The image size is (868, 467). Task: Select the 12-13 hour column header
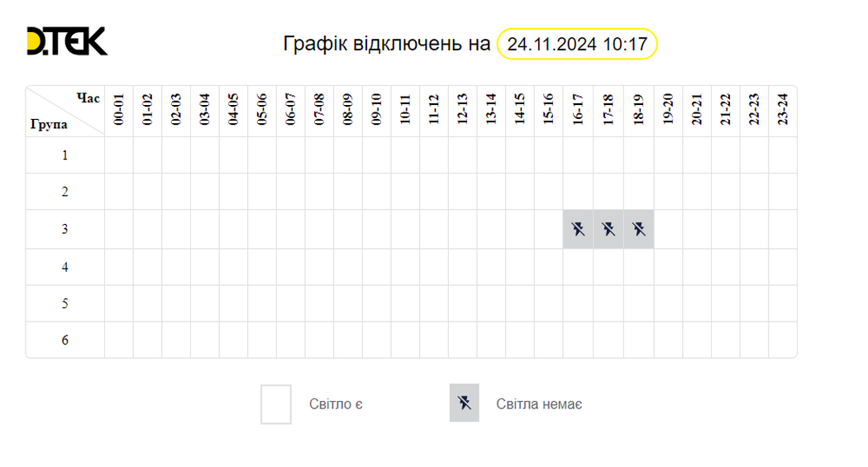click(463, 110)
